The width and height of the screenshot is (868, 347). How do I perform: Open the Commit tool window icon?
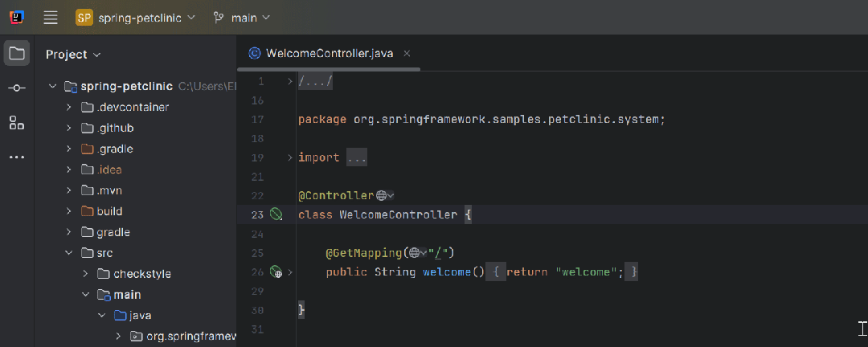click(x=17, y=88)
